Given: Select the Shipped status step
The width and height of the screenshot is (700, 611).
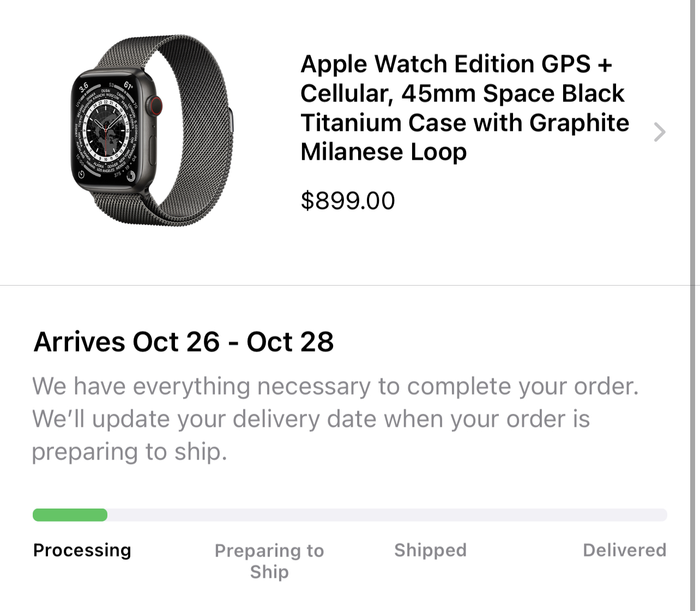Looking at the screenshot, I should [x=430, y=550].
